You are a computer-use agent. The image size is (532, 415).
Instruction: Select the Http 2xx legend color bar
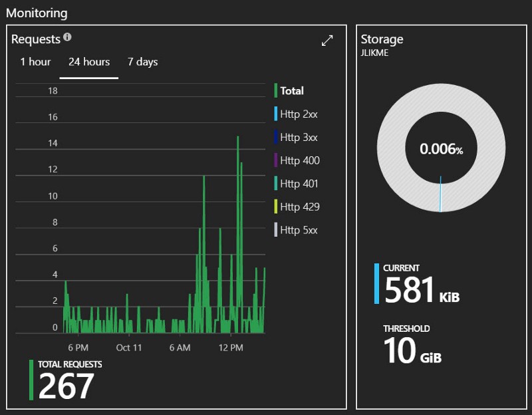point(277,114)
